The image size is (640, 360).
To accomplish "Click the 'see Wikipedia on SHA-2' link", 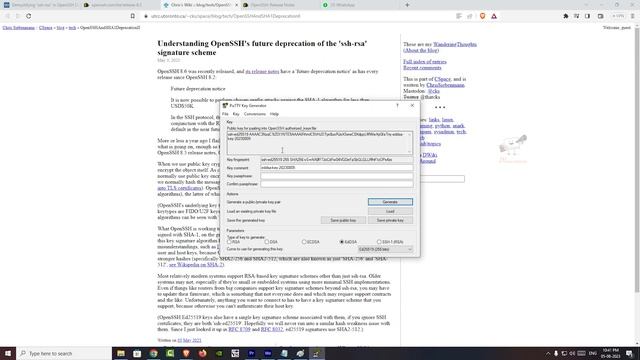I will 196,264.
